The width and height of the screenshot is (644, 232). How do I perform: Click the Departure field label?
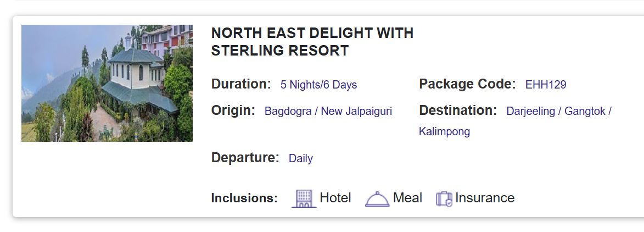pyautogui.click(x=245, y=158)
